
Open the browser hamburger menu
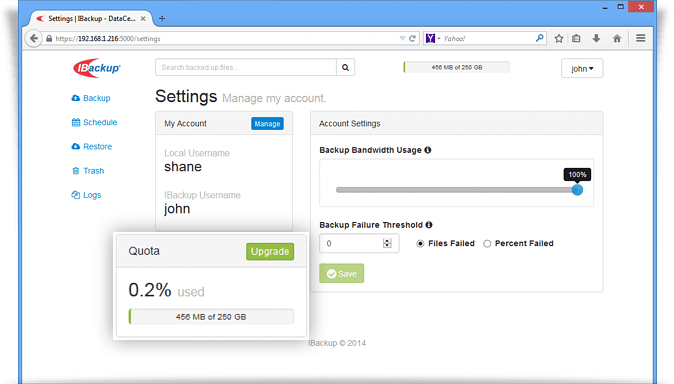[640, 38]
